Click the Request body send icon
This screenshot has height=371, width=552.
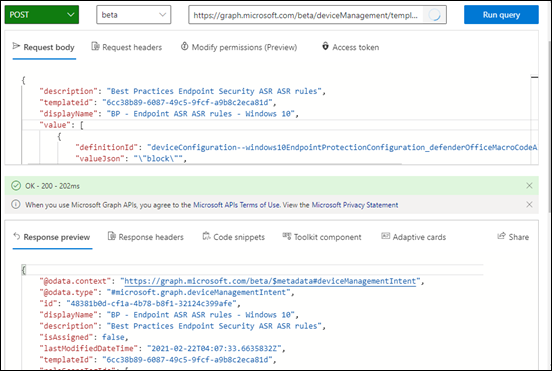(16, 46)
